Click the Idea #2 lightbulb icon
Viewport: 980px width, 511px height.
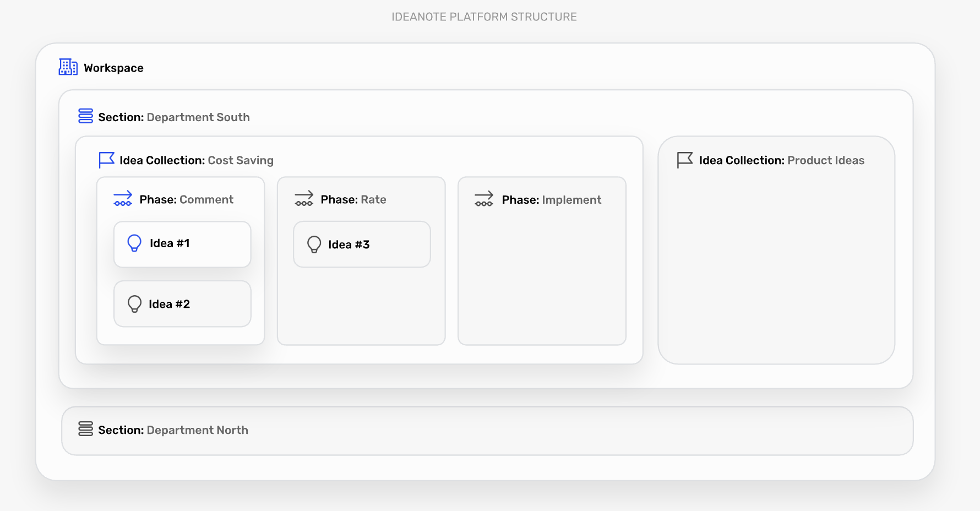click(x=134, y=304)
